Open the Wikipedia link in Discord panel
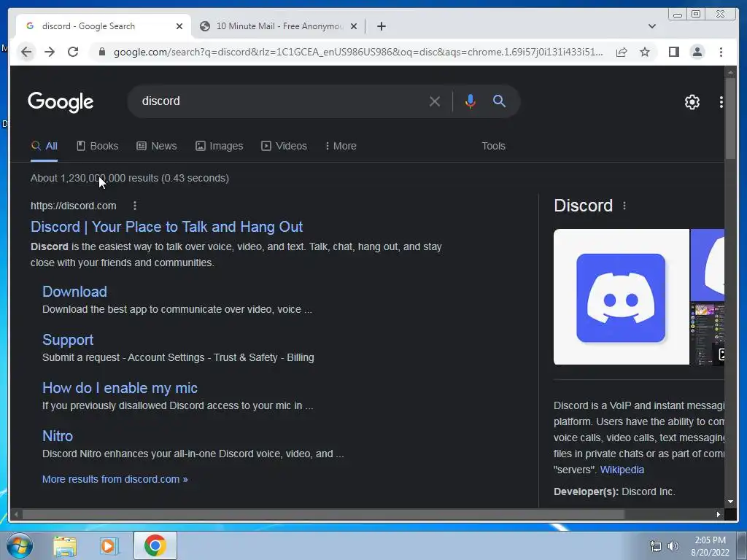Image resolution: width=747 pixels, height=560 pixels. click(622, 470)
